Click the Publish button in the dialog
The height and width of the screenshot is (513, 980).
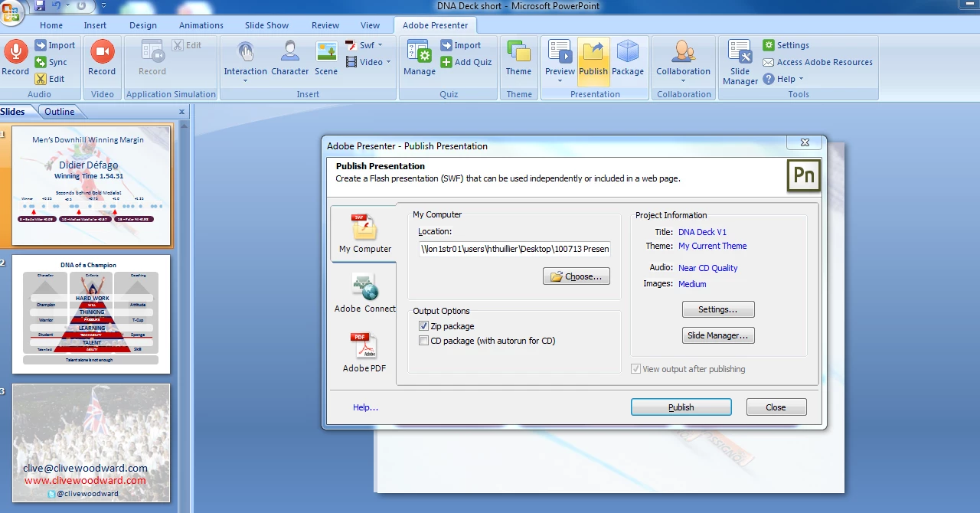pyautogui.click(x=681, y=407)
